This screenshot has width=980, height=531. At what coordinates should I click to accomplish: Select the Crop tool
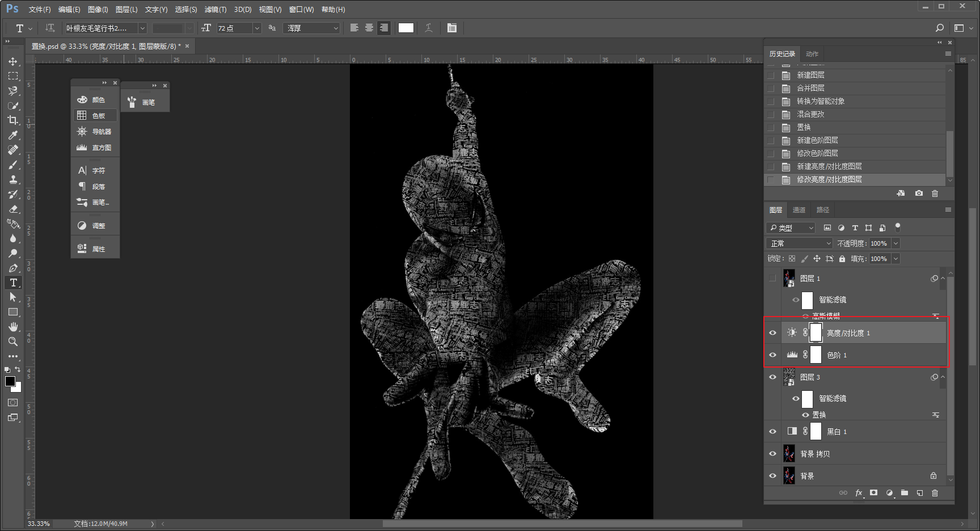tap(12, 120)
